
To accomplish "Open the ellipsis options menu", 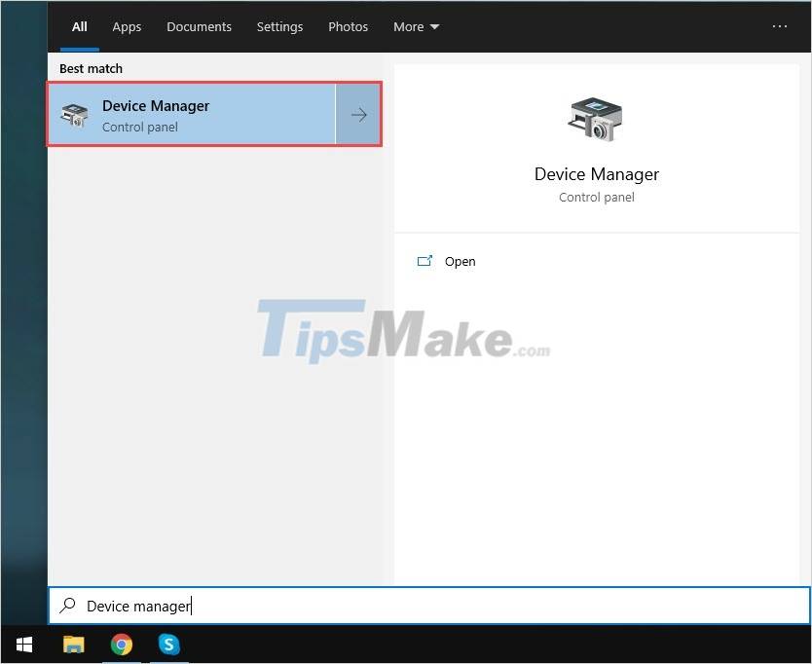I will pos(778,26).
